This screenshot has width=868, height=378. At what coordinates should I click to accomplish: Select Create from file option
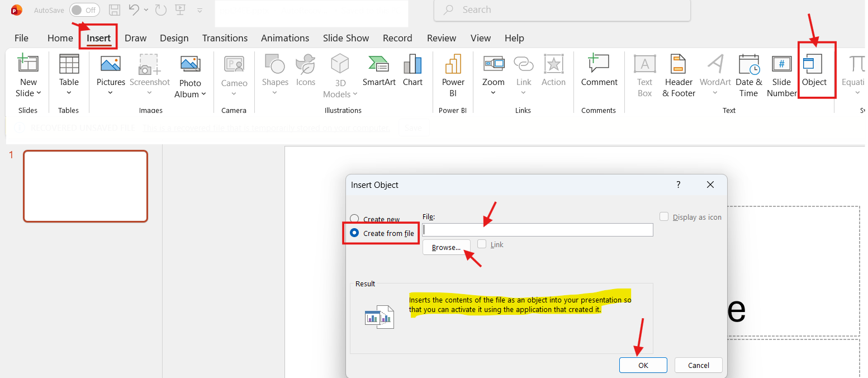pos(354,233)
